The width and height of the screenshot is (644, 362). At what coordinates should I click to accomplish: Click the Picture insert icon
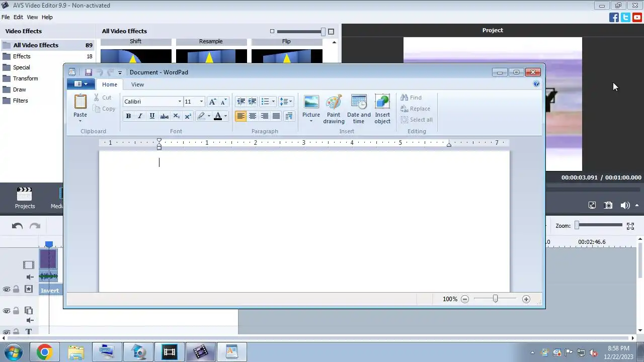tap(311, 102)
